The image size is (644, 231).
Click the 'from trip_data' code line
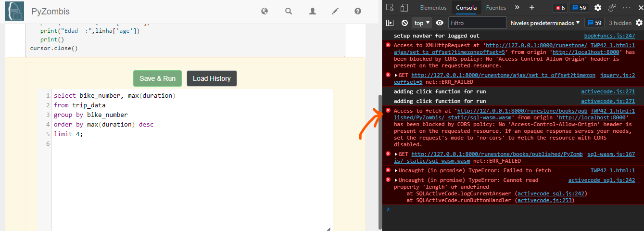79,105
